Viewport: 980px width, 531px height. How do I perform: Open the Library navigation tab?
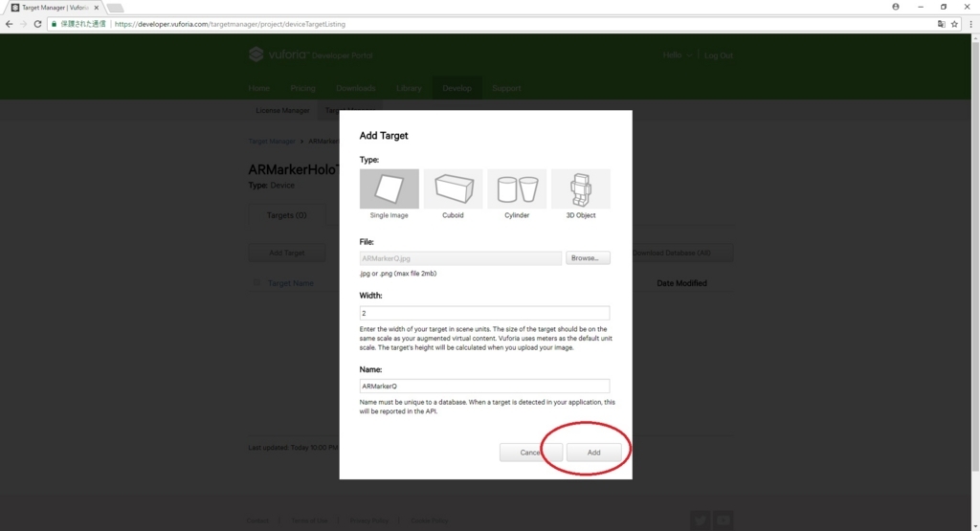tap(409, 88)
